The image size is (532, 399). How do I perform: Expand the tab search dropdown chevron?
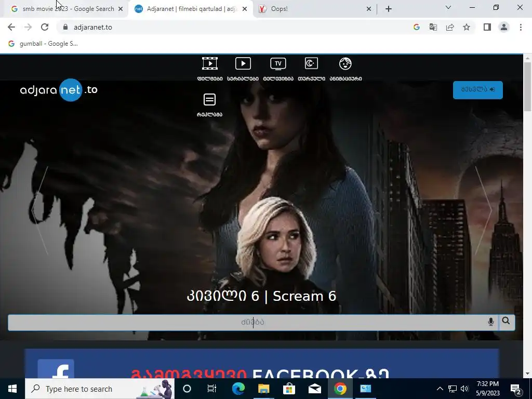click(448, 7)
